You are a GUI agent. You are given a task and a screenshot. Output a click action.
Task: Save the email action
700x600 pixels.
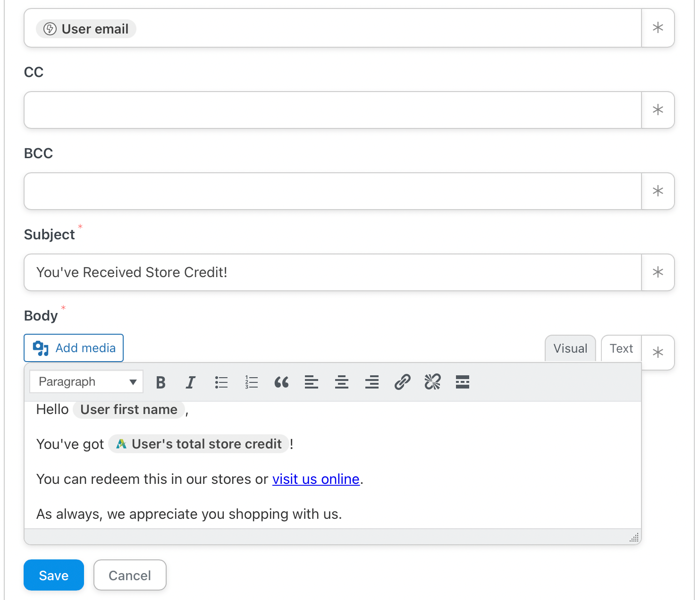coord(54,575)
